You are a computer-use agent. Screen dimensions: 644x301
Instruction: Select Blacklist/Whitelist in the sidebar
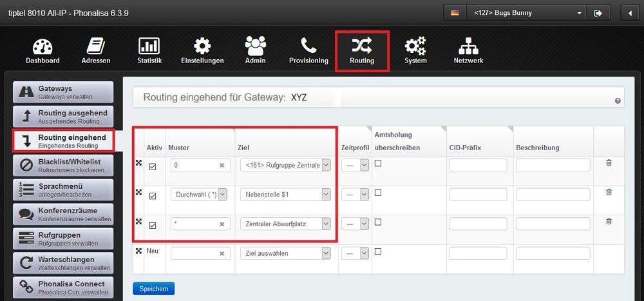click(62, 166)
